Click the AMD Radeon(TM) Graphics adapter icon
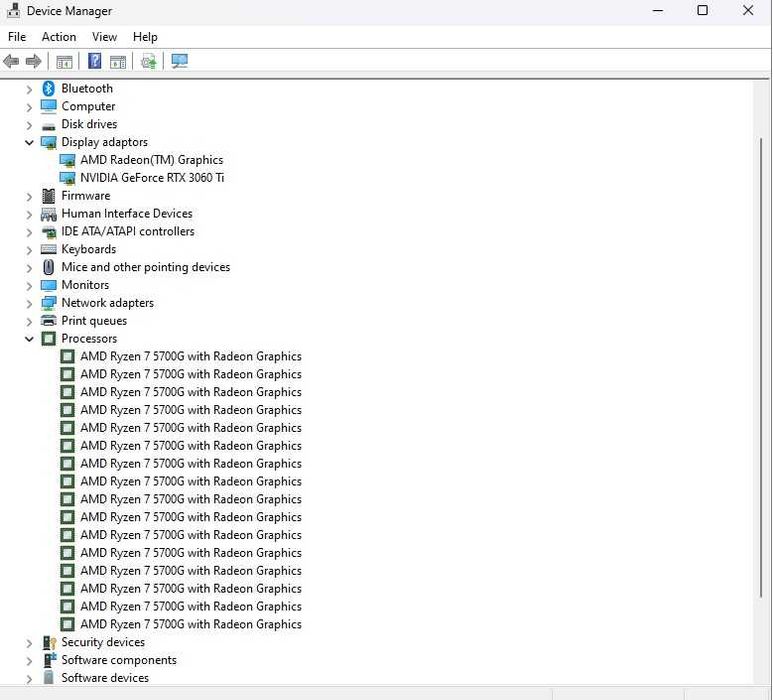The image size is (773, 700). pos(67,160)
